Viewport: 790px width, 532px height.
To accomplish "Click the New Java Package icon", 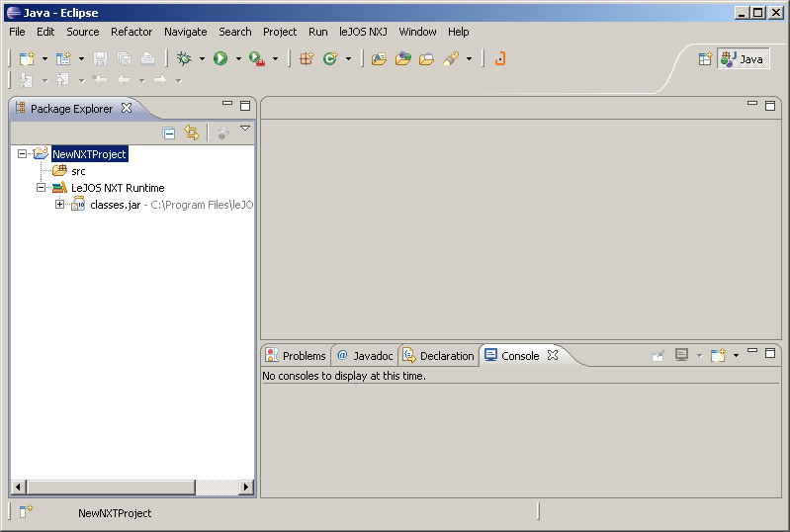I will pos(307,59).
